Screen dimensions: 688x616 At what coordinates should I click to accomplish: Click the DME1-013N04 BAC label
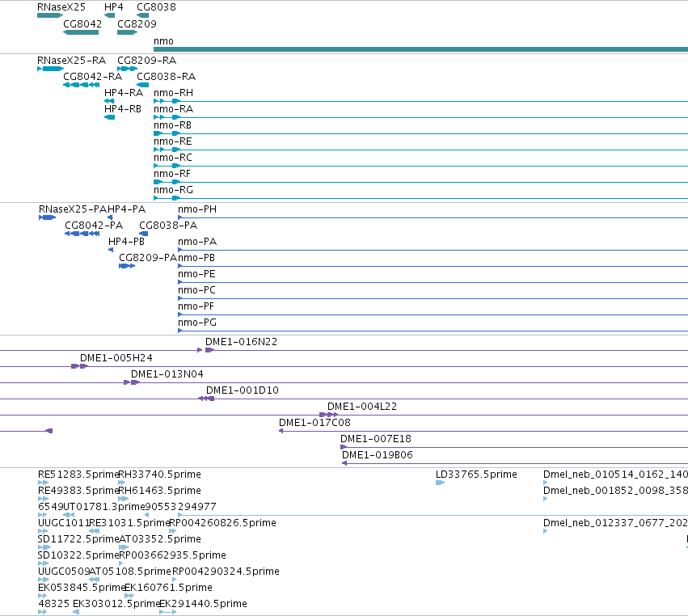pyautogui.click(x=167, y=374)
